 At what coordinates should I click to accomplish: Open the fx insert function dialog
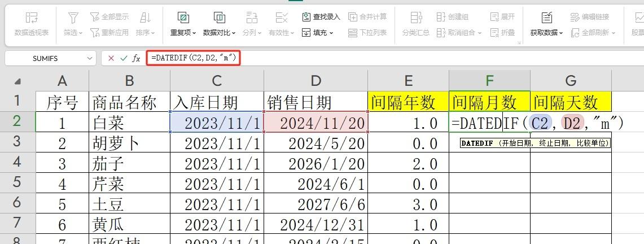136,58
